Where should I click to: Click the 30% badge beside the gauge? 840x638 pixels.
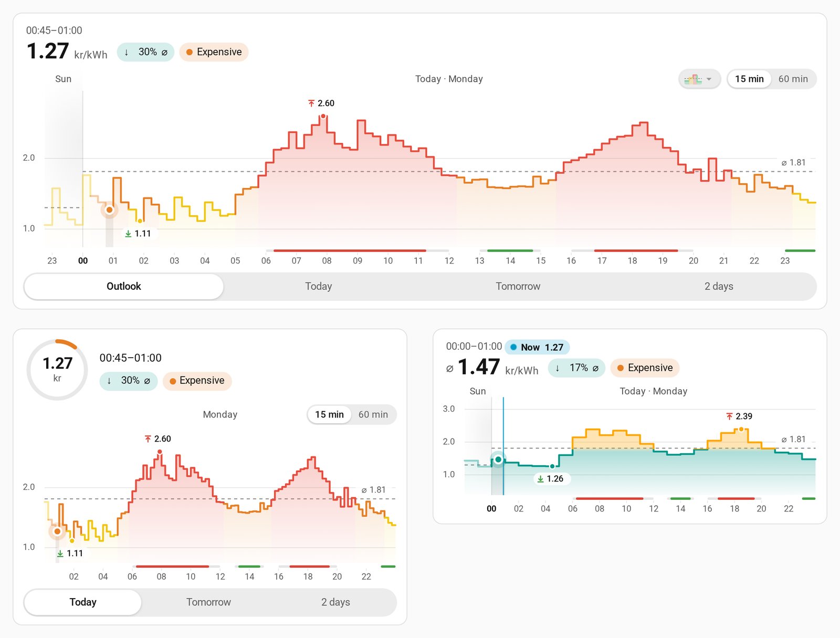[x=128, y=381]
